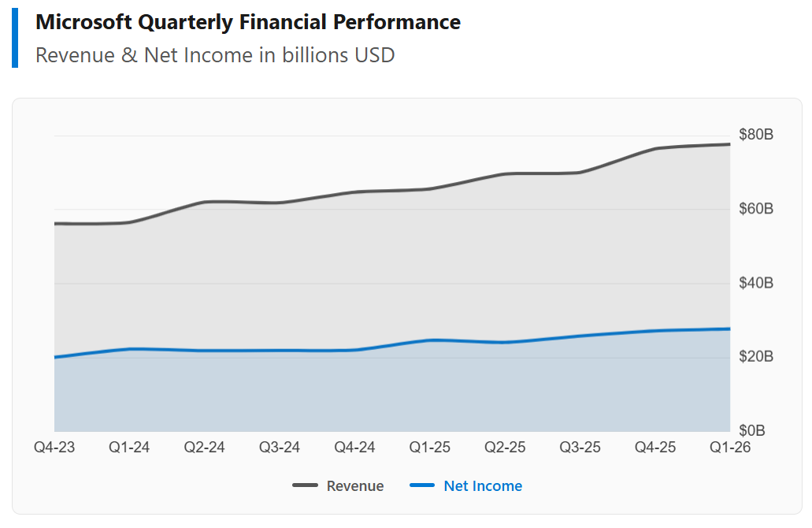
Task: Select the $20B y-axis tick label
Action: coord(756,357)
